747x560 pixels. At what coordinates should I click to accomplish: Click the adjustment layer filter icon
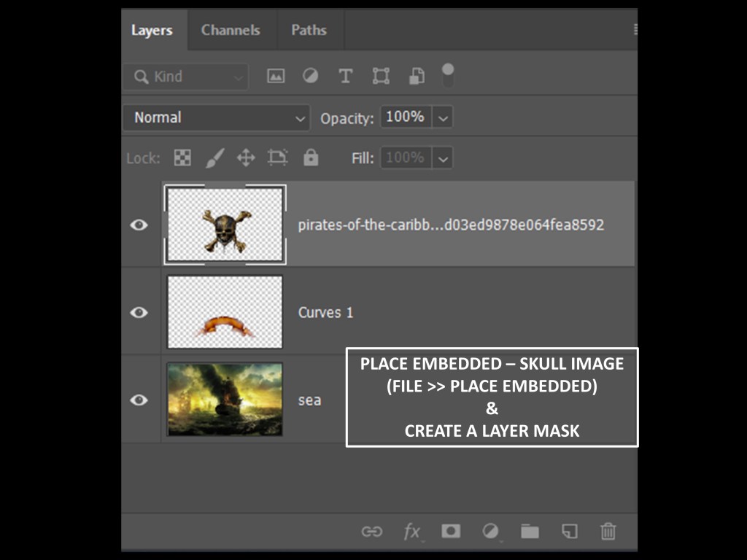pyautogui.click(x=311, y=76)
